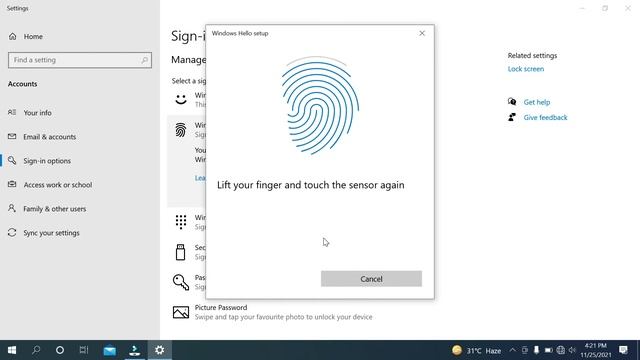Click the Sync your settings arrows icon
640x360 pixels.
(x=12, y=233)
